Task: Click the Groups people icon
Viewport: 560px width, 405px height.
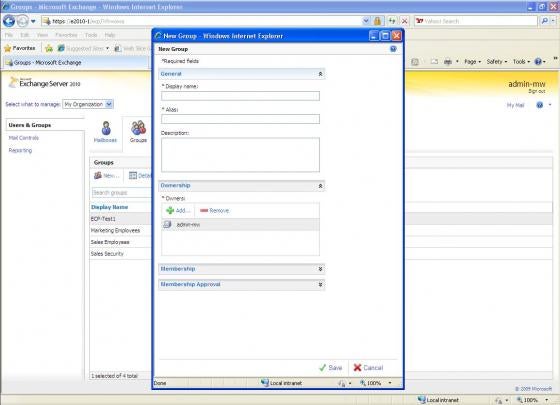Action: [x=139, y=128]
